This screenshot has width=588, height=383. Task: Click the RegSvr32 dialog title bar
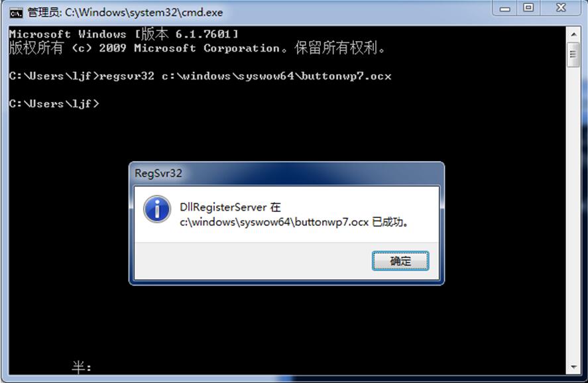pyautogui.click(x=286, y=174)
